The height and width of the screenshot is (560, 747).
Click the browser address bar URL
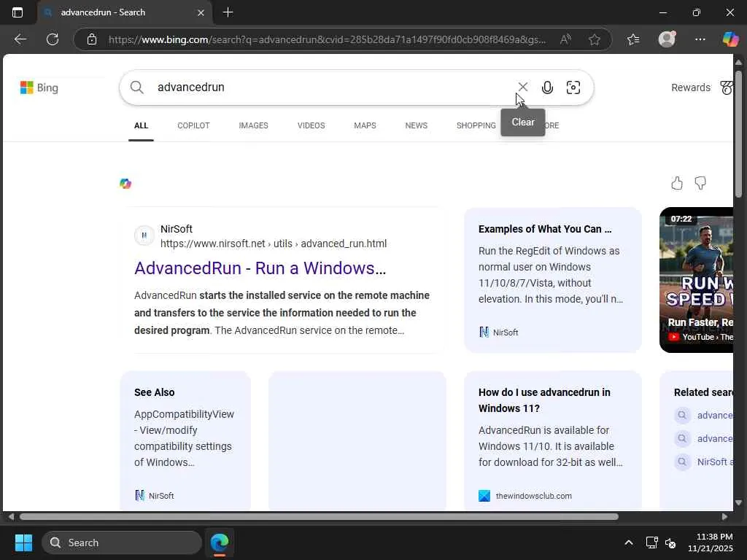[x=327, y=39]
